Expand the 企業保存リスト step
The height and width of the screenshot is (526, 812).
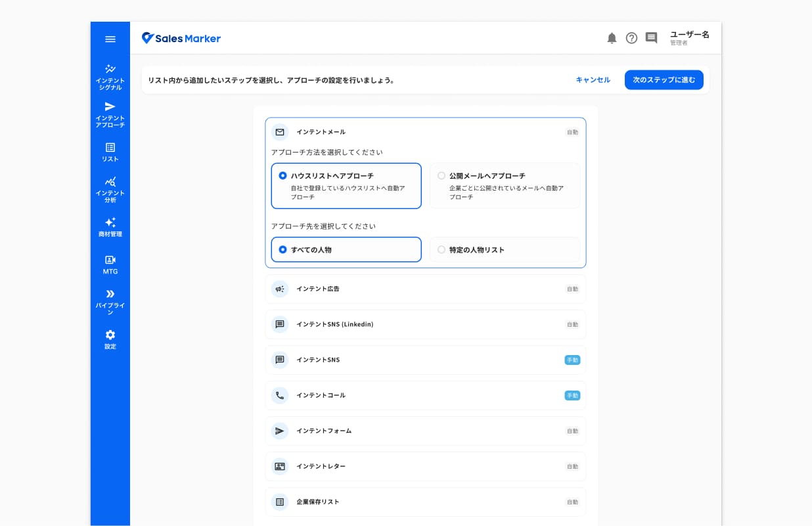(426, 502)
